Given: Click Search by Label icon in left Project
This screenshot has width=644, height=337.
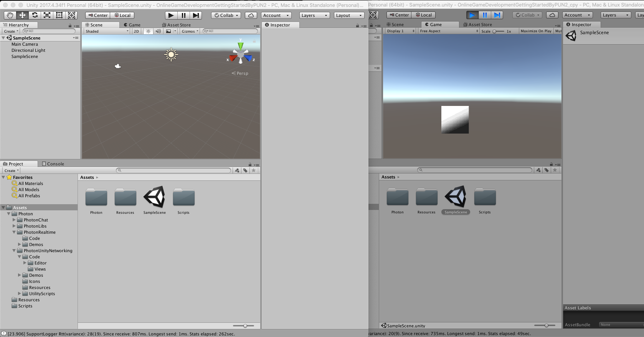Looking at the screenshot, I should coord(245,170).
